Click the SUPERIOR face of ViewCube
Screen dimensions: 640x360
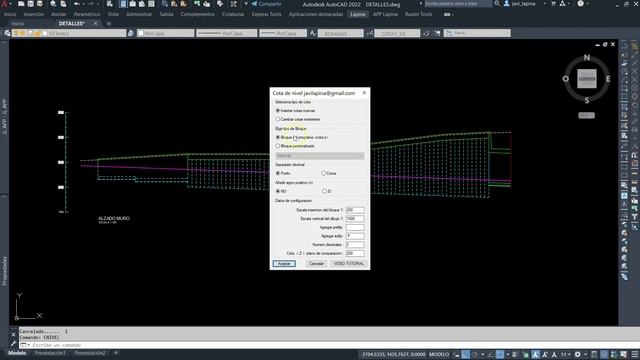pos(587,79)
